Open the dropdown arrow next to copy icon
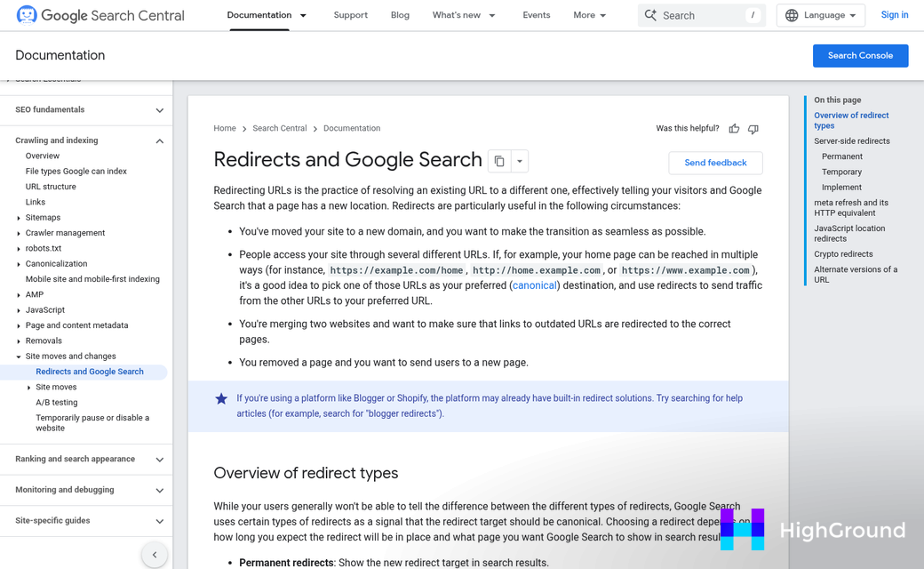 coord(519,161)
